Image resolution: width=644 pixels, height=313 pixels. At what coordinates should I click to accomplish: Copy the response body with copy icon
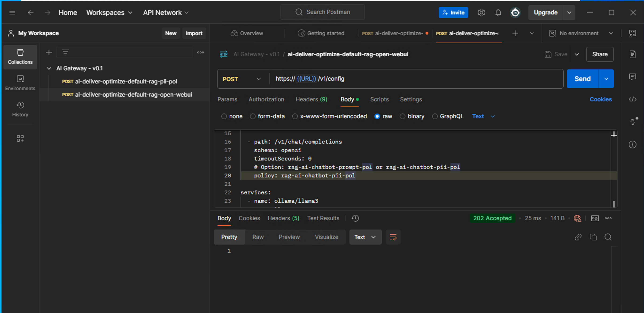pos(593,237)
